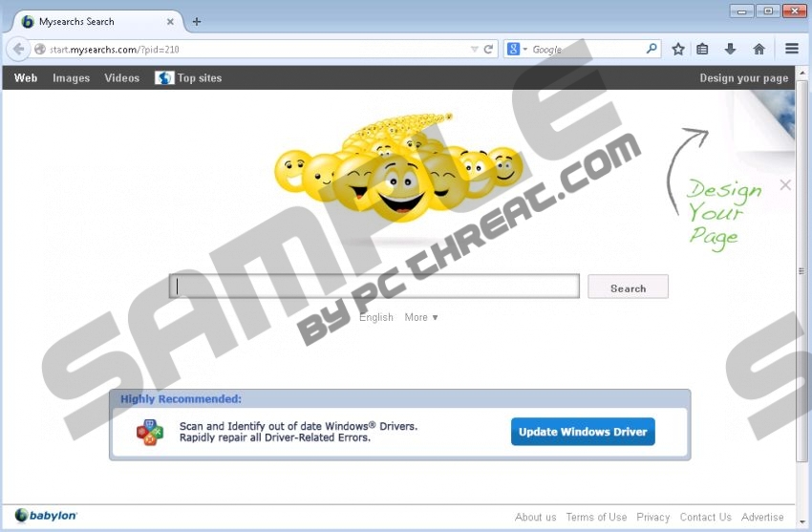The image size is (812, 532).
Task: Bookmark this page with the star icon
Action: point(678,49)
